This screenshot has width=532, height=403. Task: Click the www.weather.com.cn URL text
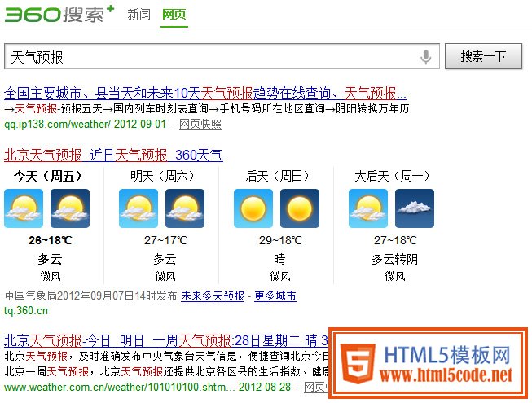click(x=119, y=387)
